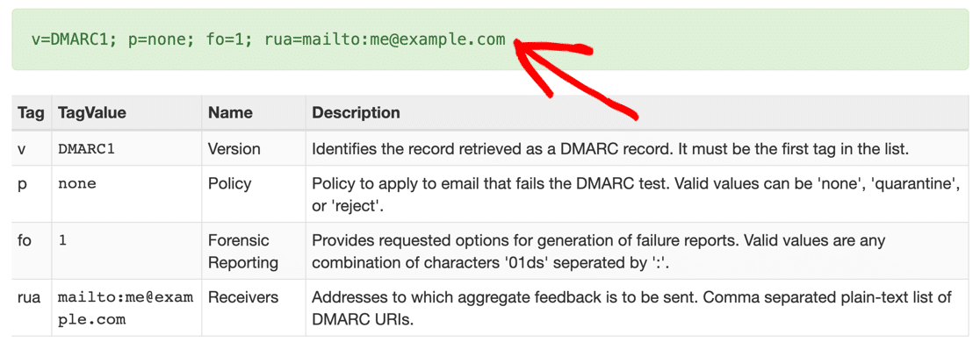Click the Description column header

(356, 112)
